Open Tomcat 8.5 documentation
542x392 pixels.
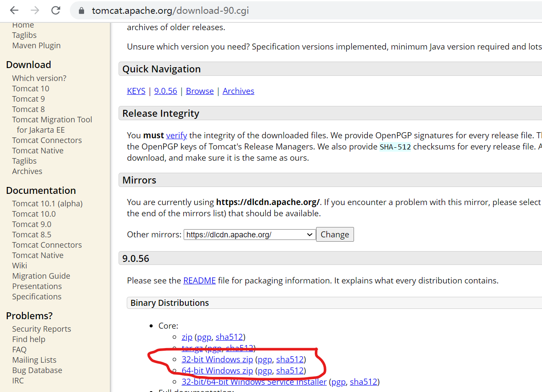coord(31,234)
